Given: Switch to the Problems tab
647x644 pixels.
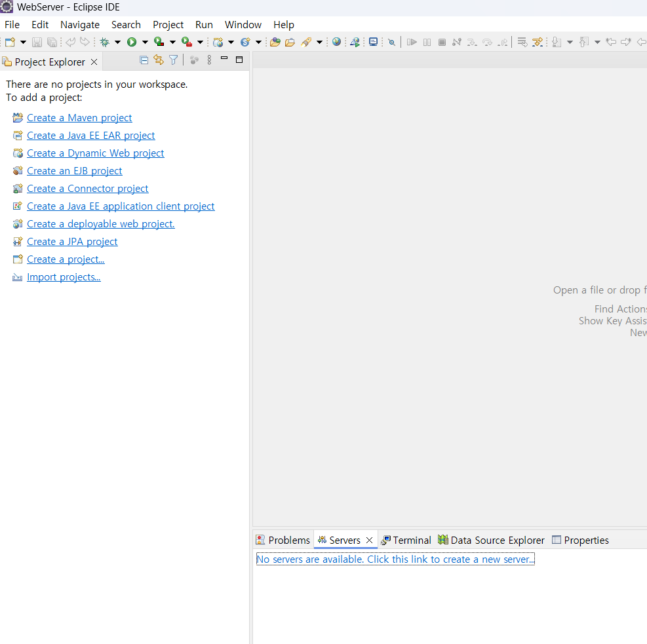Looking at the screenshot, I should (x=283, y=540).
